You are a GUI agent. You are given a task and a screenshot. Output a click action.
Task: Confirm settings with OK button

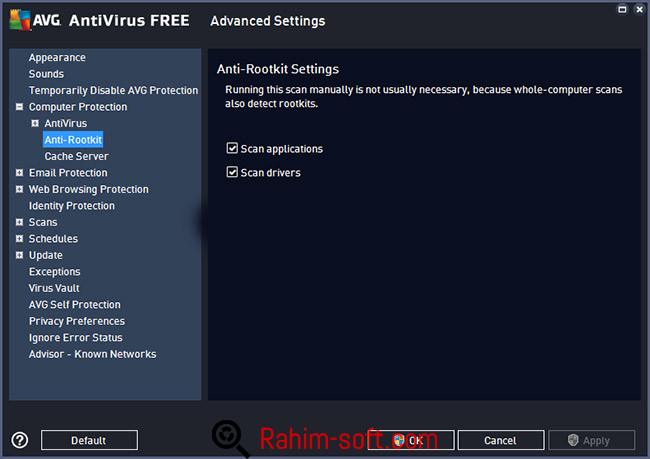(x=411, y=440)
